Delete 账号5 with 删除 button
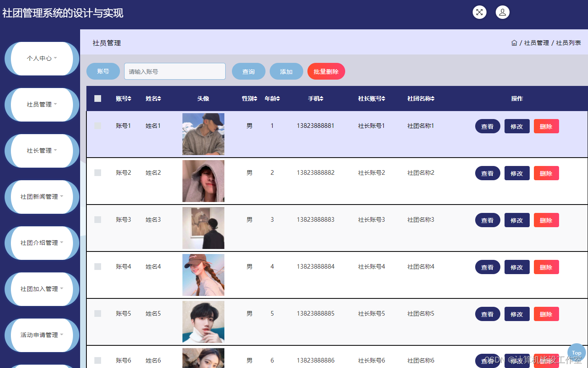Image resolution: width=588 pixels, height=368 pixels. click(x=546, y=314)
